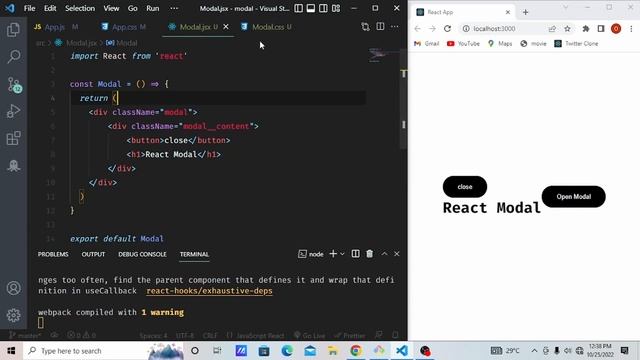The height and width of the screenshot is (360, 640).
Task: Open the Accounts menu icon
Action: pos(13,288)
